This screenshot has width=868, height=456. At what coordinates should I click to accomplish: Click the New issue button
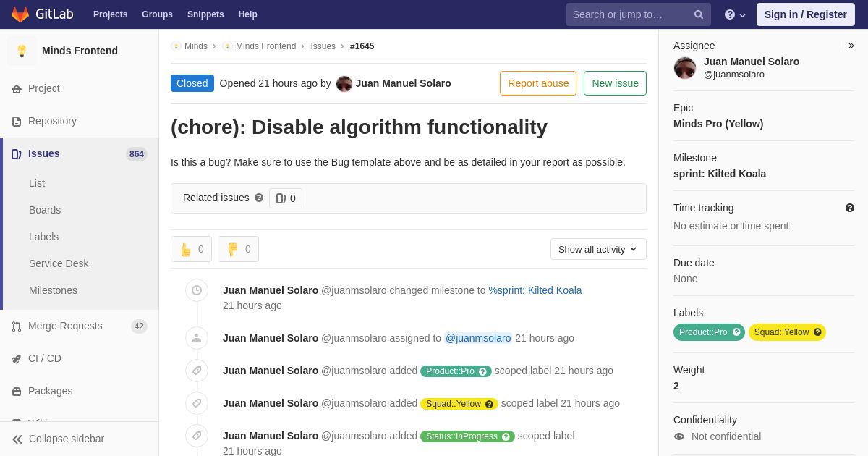click(x=615, y=83)
